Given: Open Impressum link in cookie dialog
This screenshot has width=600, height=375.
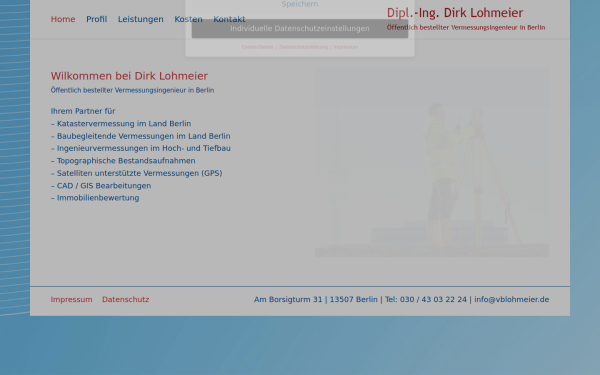Looking at the screenshot, I should [x=346, y=47].
